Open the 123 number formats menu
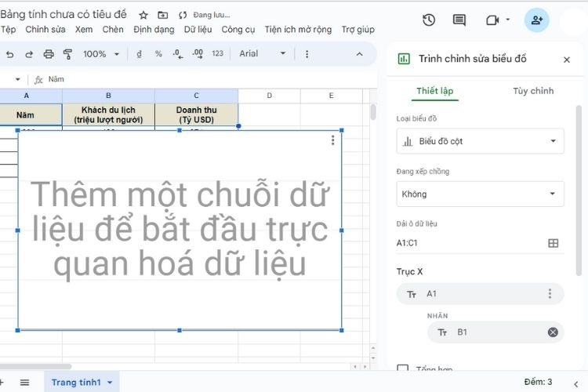This screenshot has width=588, height=392. coord(217,53)
